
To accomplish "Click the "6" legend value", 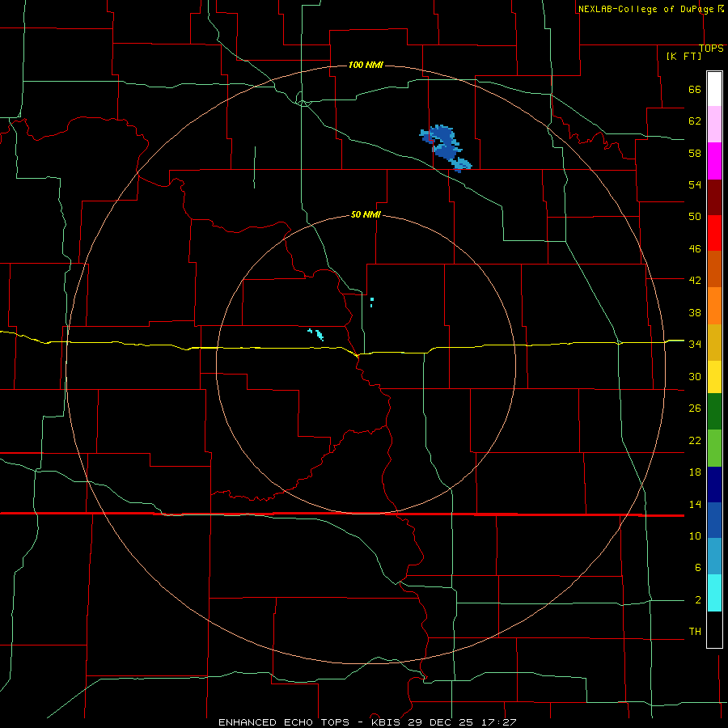I will point(697,567).
